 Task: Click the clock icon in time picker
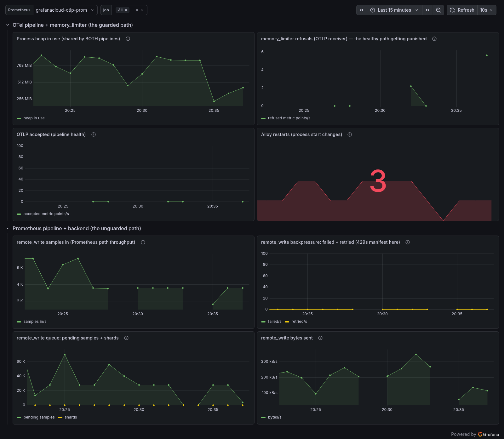pyautogui.click(x=373, y=10)
